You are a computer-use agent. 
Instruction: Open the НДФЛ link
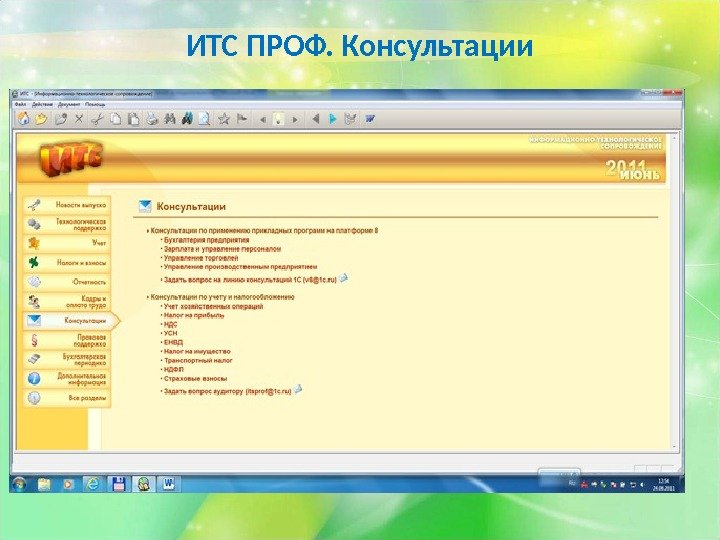pyautogui.click(x=174, y=369)
